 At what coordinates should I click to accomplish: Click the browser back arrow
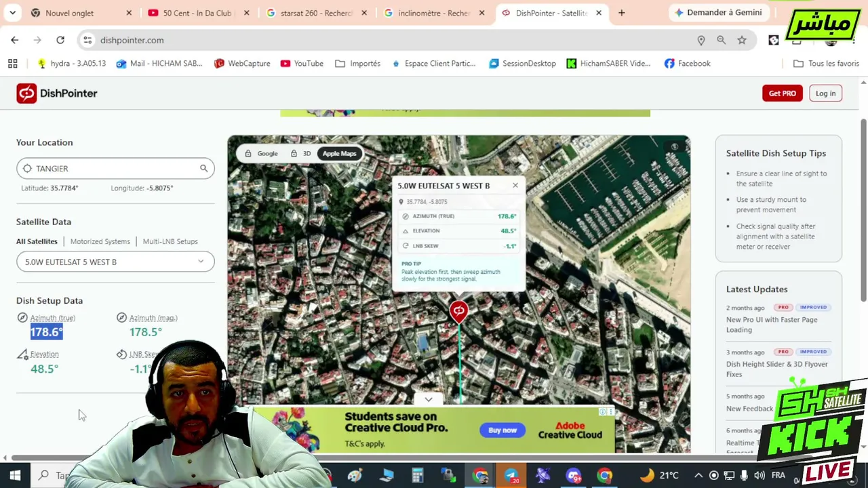14,40
